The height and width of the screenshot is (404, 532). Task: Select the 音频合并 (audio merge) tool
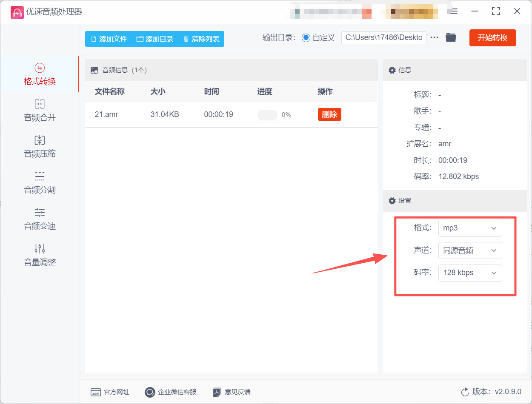[x=40, y=110]
